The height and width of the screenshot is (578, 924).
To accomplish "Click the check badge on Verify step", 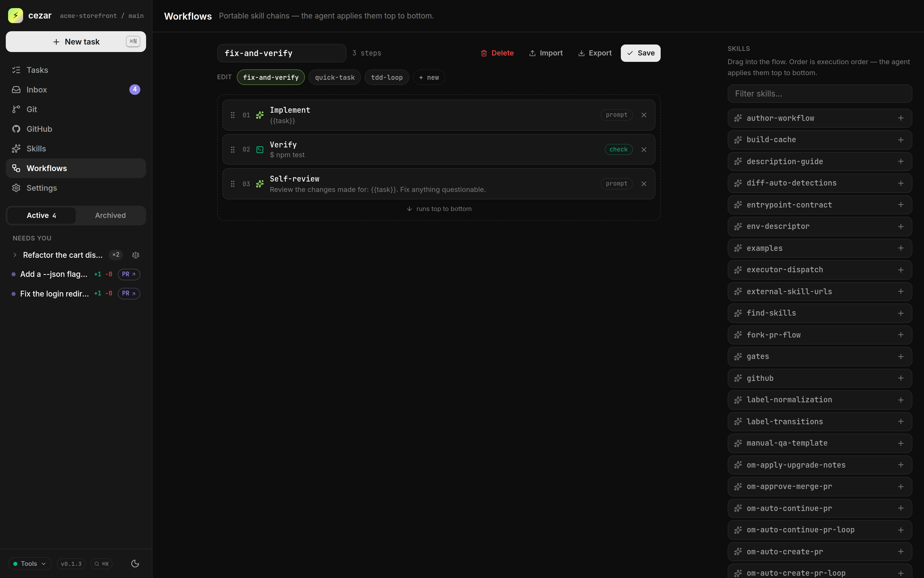I will click(x=619, y=149).
